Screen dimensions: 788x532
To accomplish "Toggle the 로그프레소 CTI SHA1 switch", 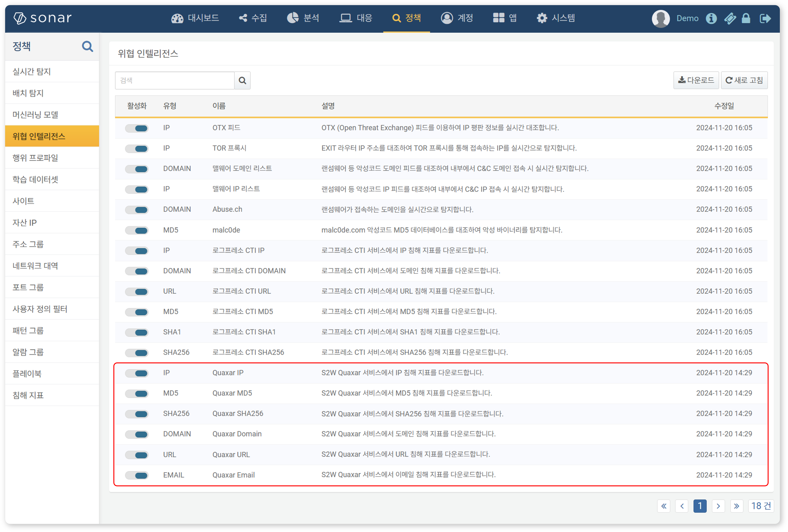I will pos(137,332).
